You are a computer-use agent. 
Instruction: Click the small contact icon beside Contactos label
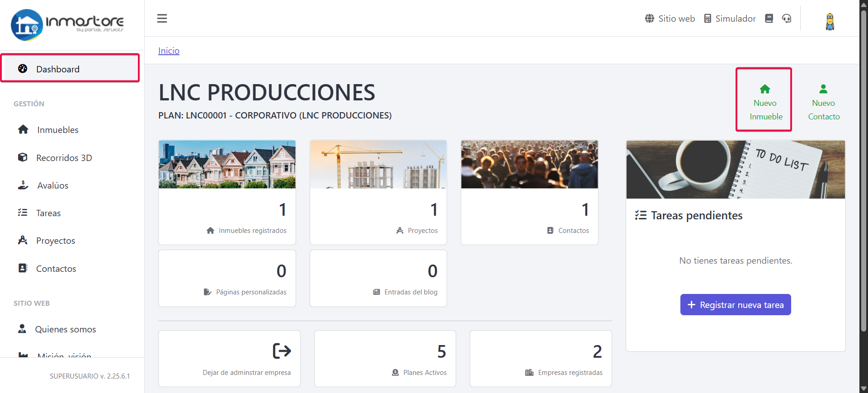click(551, 231)
